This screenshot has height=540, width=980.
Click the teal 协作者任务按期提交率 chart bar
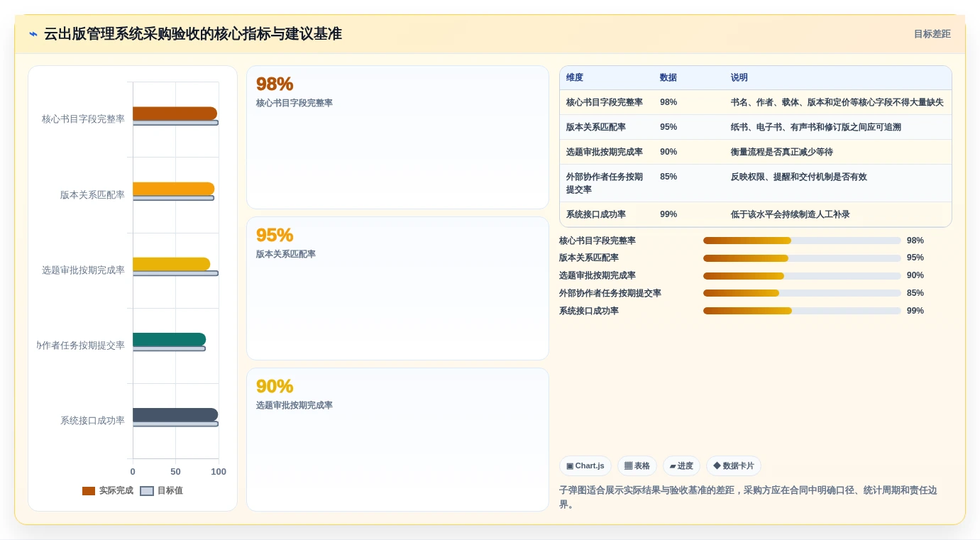click(x=169, y=339)
